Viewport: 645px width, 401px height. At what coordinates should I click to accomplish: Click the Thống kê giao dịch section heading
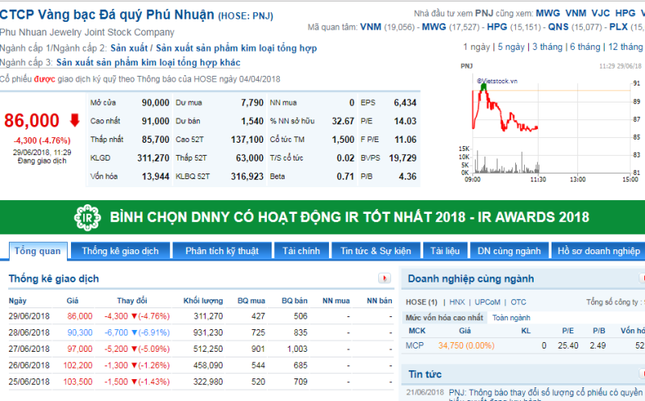pos(54,279)
